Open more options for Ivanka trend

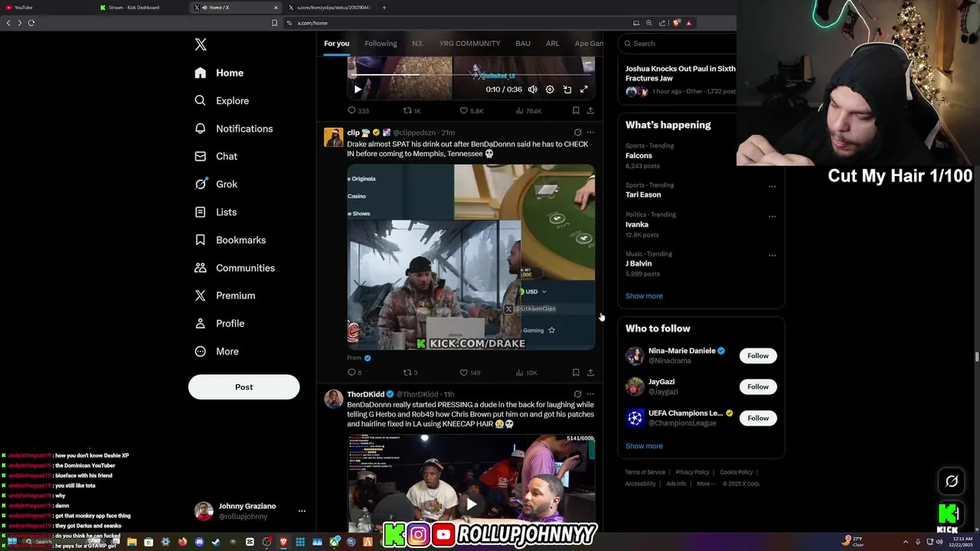pyautogui.click(x=772, y=216)
